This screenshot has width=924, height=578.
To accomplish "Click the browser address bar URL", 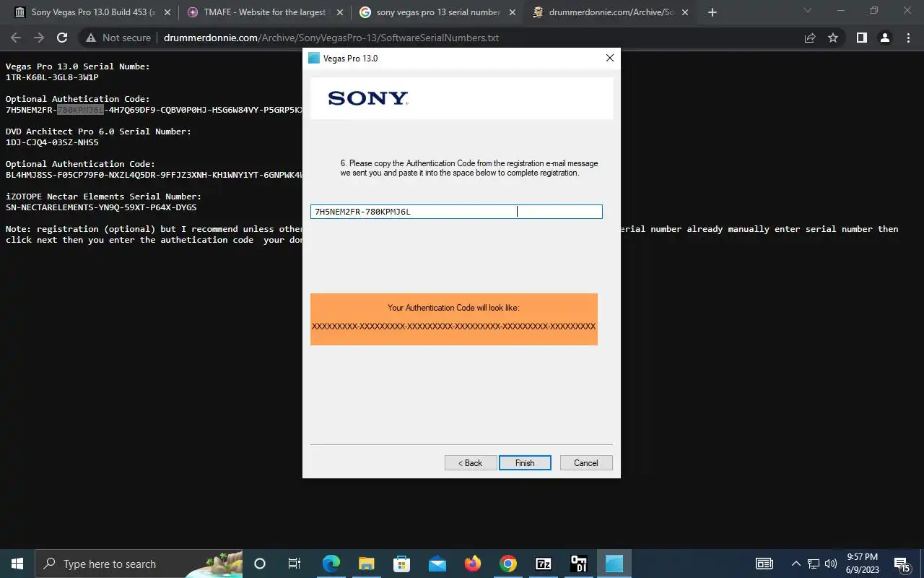I will [331, 38].
